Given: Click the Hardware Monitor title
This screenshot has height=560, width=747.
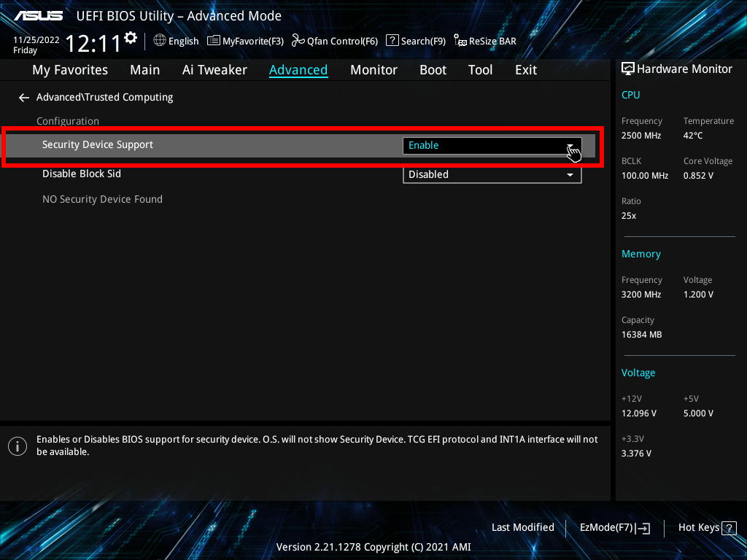Looking at the screenshot, I should pyautogui.click(x=684, y=69).
